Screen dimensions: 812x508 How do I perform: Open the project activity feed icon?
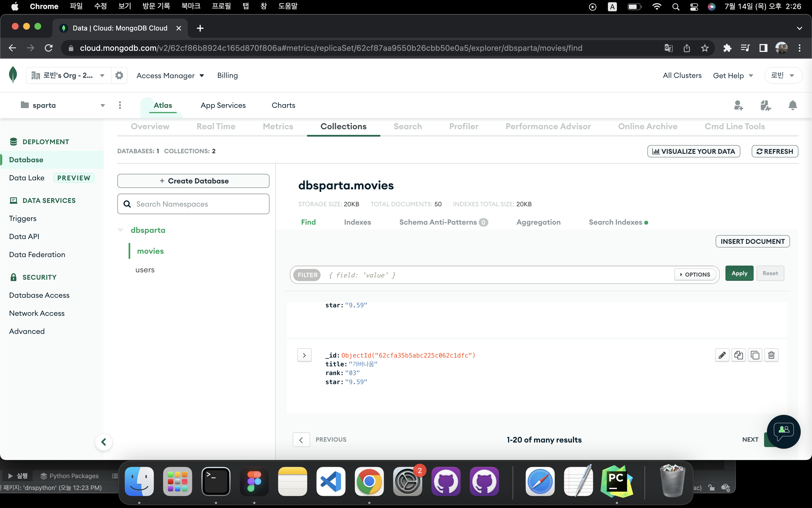coord(765,105)
